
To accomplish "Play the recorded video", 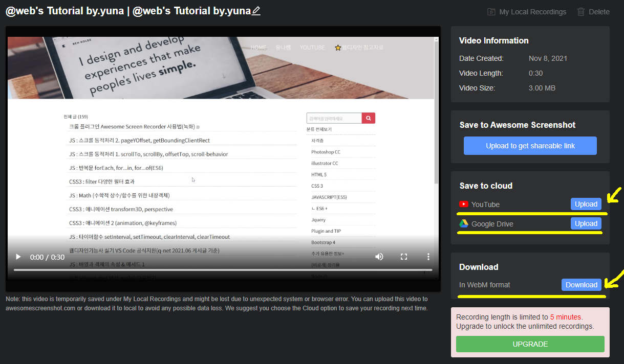I will pos(18,257).
